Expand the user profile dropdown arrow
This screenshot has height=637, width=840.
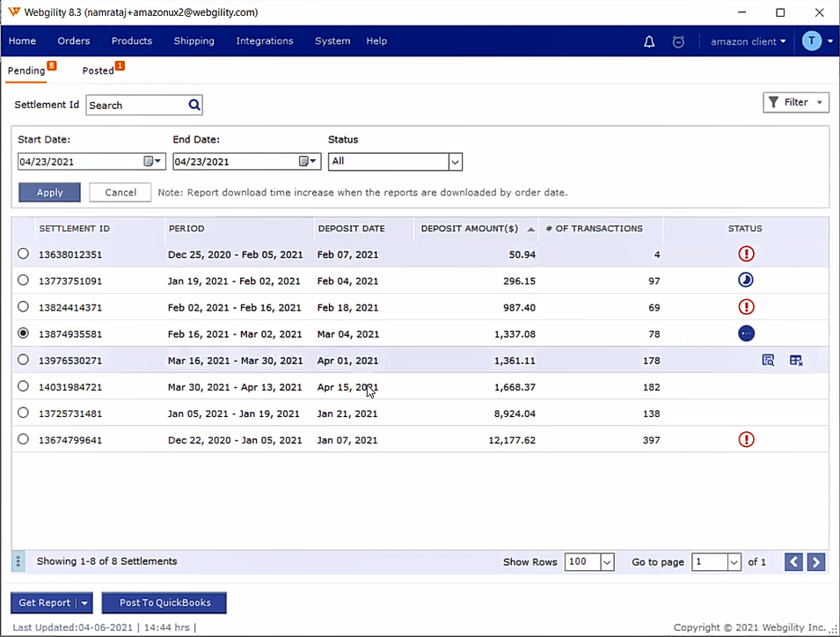pos(830,41)
